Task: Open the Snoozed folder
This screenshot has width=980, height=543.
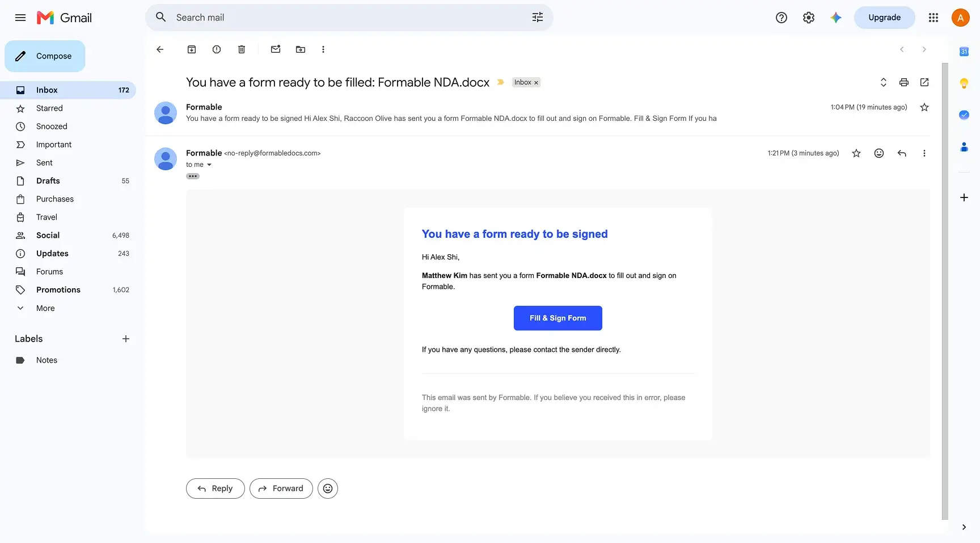Action: point(68,127)
